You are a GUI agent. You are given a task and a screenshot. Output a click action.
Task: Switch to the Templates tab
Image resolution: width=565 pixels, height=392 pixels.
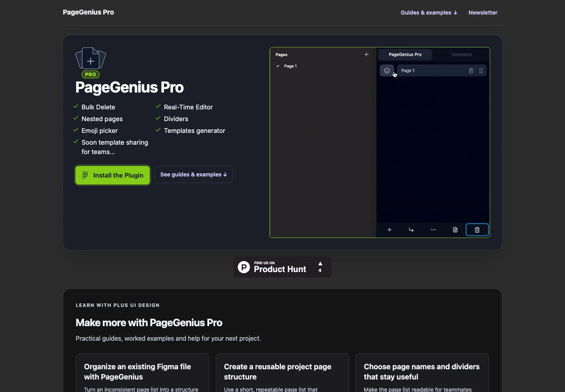click(x=461, y=54)
